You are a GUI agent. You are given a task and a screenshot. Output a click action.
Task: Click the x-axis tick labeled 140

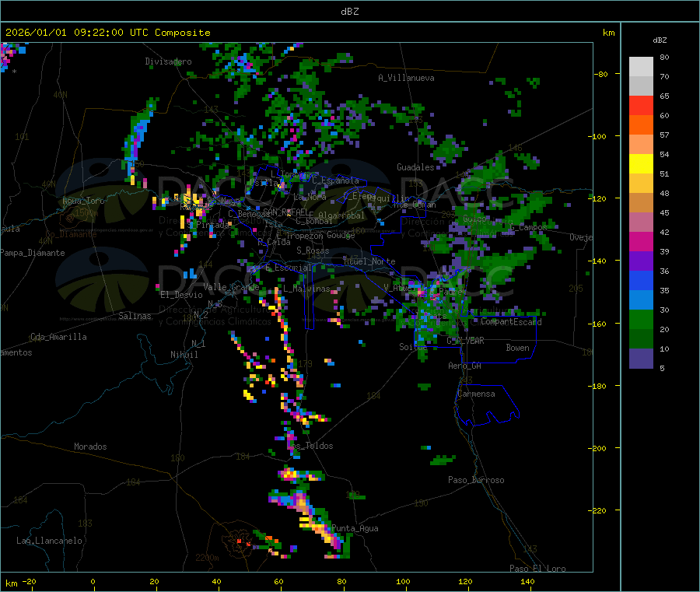pyautogui.click(x=527, y=581)
